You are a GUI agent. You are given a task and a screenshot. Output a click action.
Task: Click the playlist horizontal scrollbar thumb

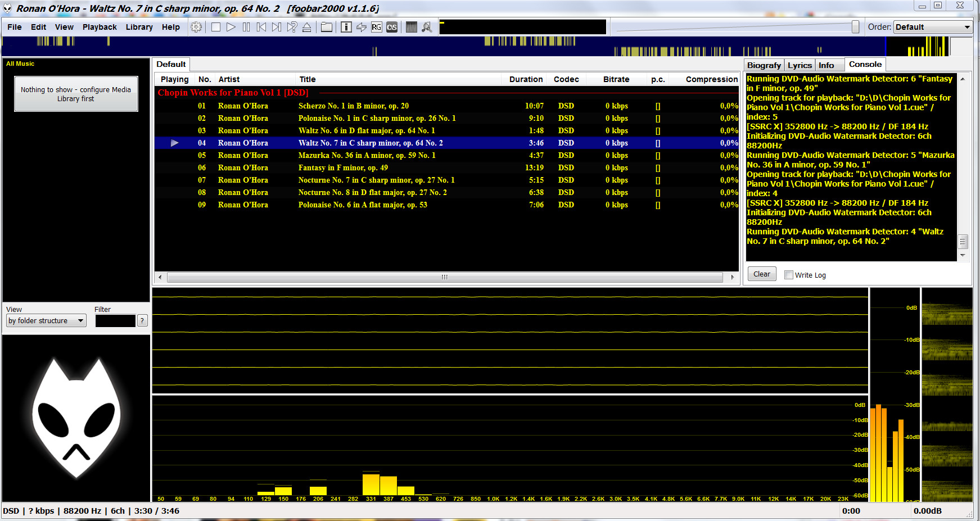tap(445, 277)
